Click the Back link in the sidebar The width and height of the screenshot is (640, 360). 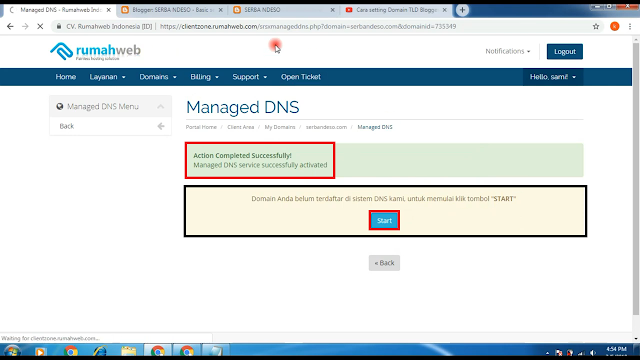tap(67, 126)
